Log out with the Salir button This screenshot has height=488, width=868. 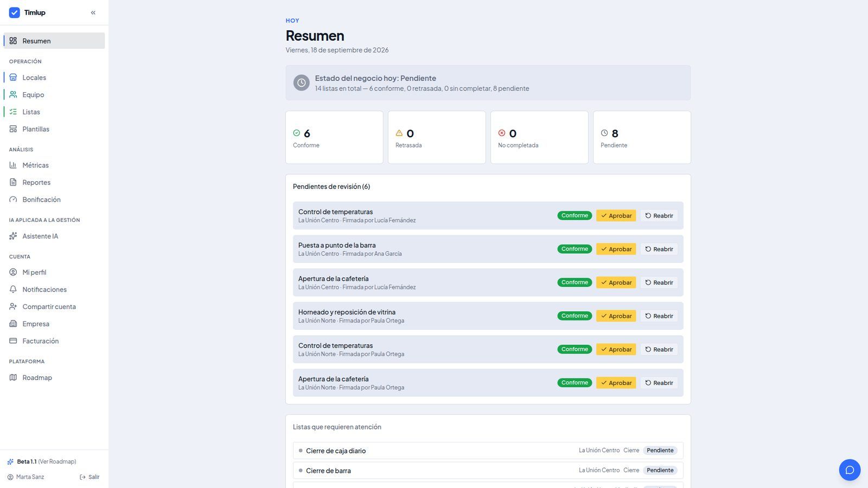90,477
